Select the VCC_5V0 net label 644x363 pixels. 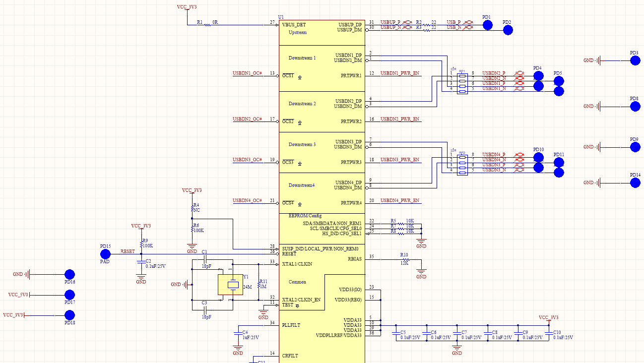pyautogui.click(x=17, y=295)
